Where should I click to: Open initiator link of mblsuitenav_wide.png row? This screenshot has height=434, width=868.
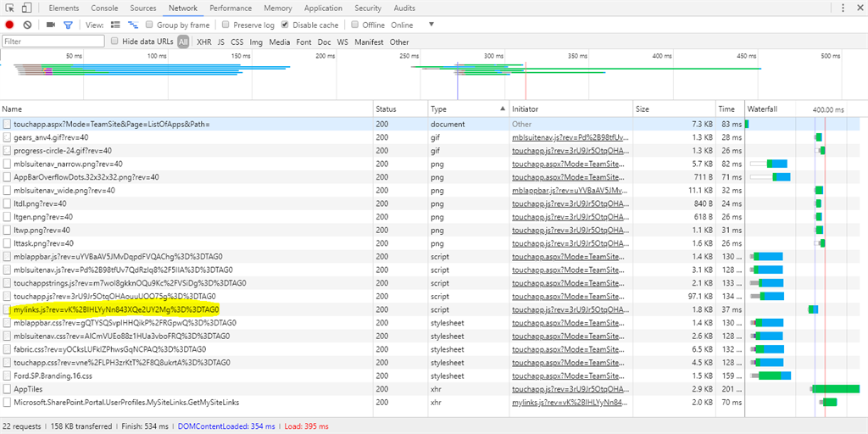570,191
